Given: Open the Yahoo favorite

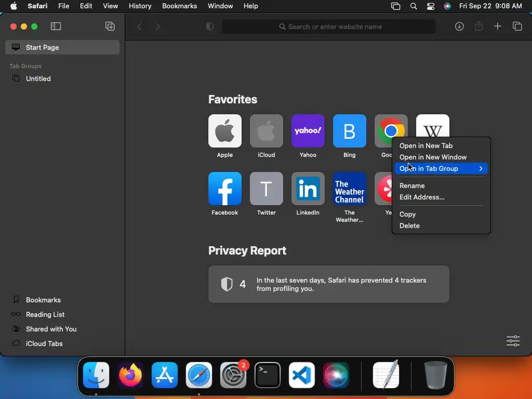Looking at the screenshot, I should click(308, 131).
